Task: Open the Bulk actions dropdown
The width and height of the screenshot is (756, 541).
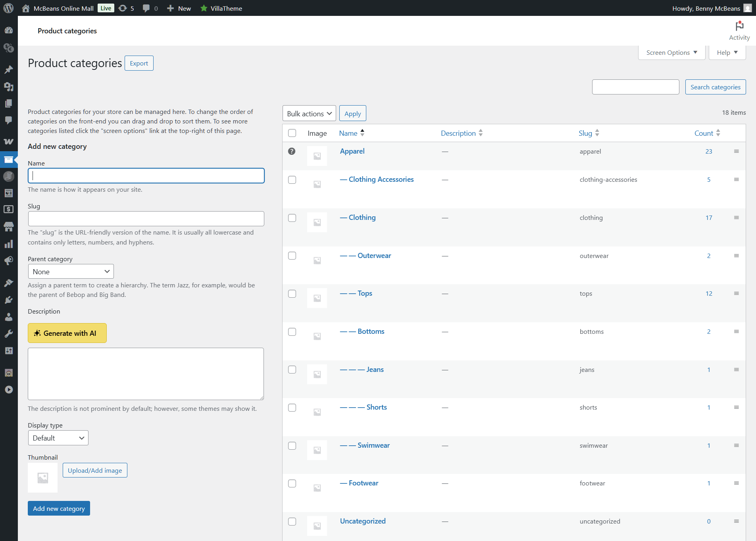Action: (309, 114)
